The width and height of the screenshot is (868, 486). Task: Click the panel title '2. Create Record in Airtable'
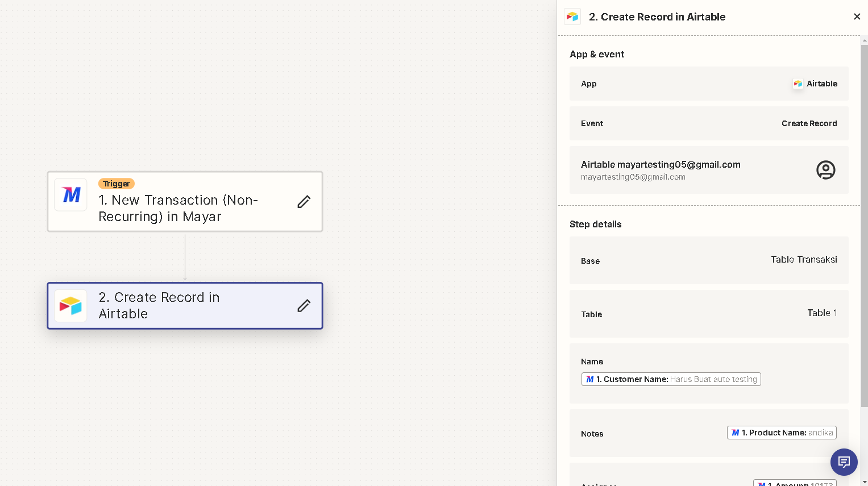657,16
